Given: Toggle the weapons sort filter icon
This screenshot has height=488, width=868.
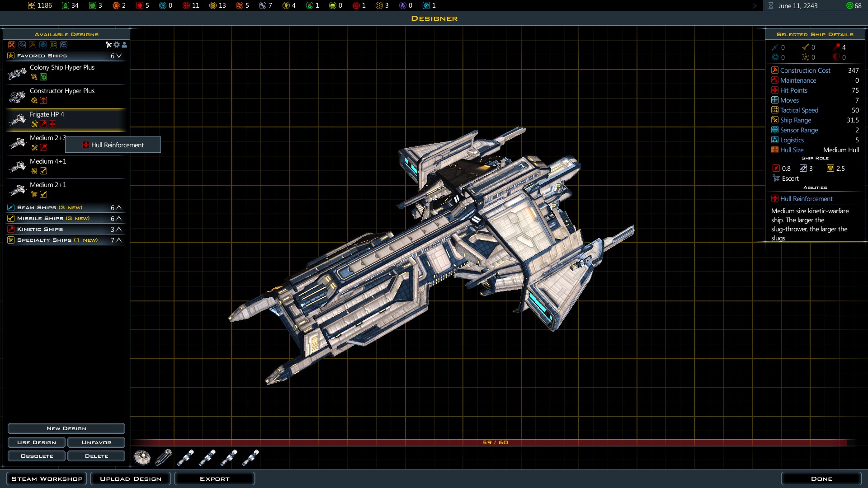Looking at the screenshot, I should (x=22, y=45).
